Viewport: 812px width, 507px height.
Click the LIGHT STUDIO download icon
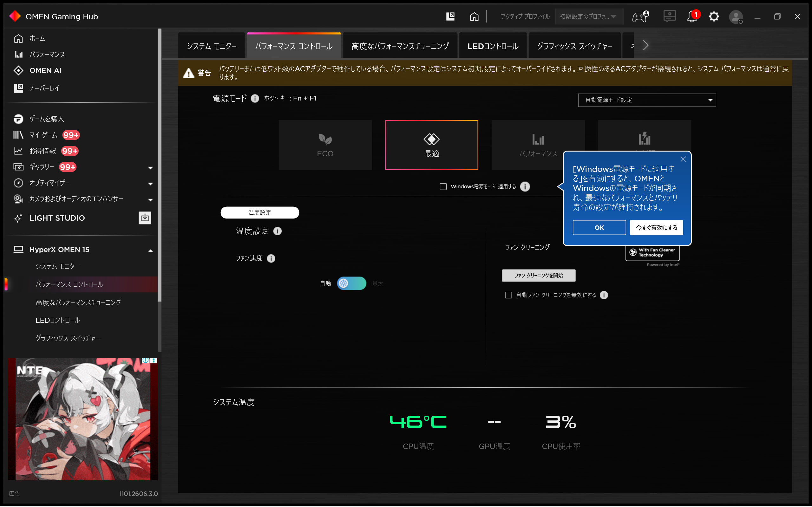[x=145, y=218]
